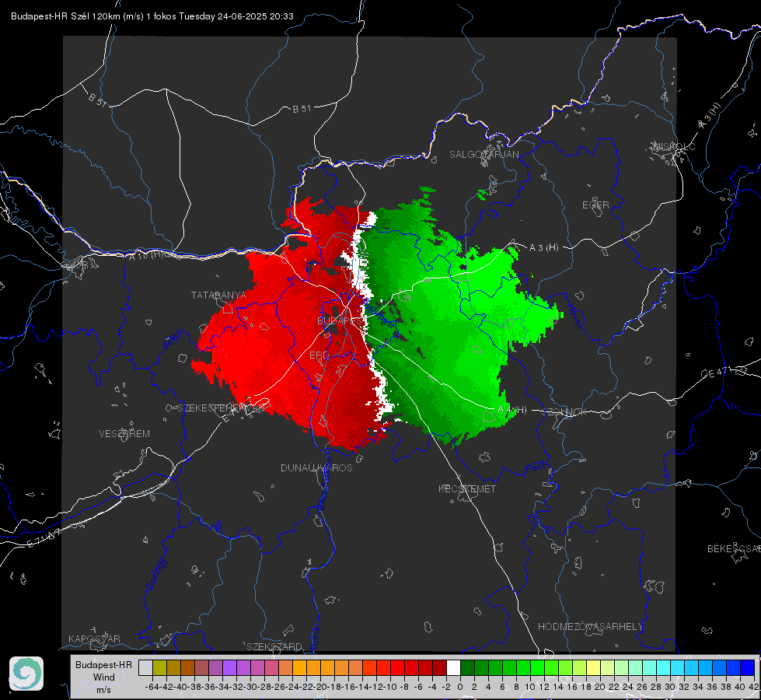761x700 pixels.
Task: Click the SALGOTARJAN city label
Action: [483, 155]
